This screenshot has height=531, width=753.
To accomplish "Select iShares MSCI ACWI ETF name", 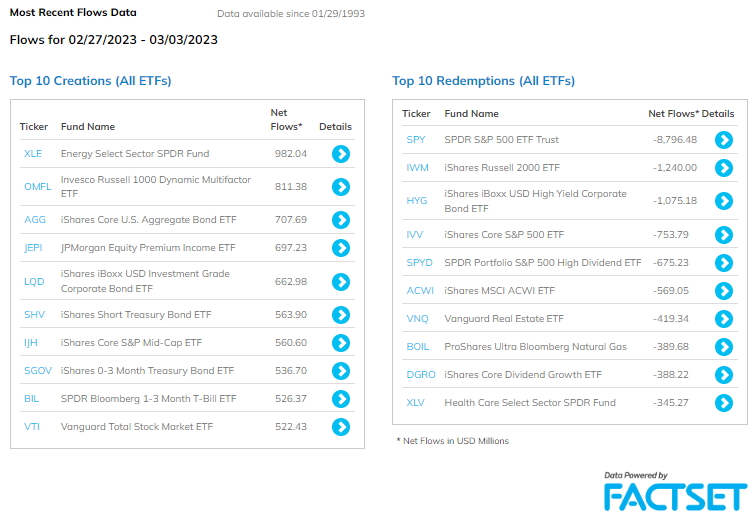I will click(x=499, y=290).
